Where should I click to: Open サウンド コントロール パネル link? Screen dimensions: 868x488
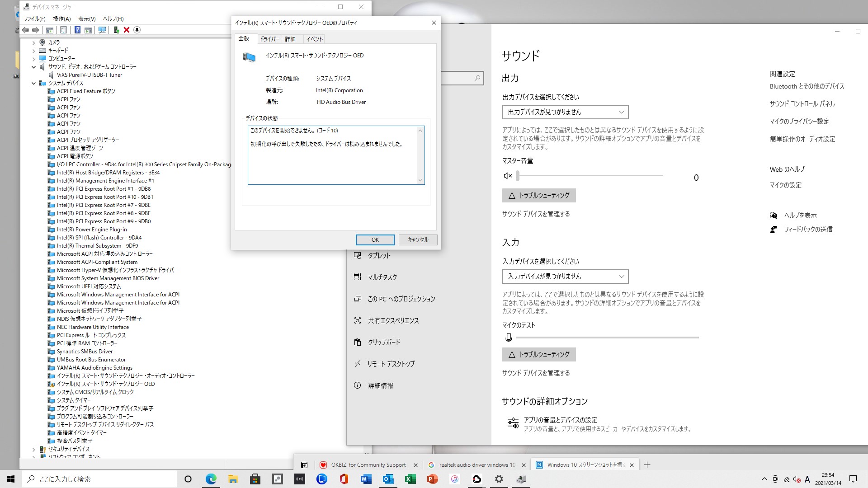pyautogui.click(x=802, y=104)
